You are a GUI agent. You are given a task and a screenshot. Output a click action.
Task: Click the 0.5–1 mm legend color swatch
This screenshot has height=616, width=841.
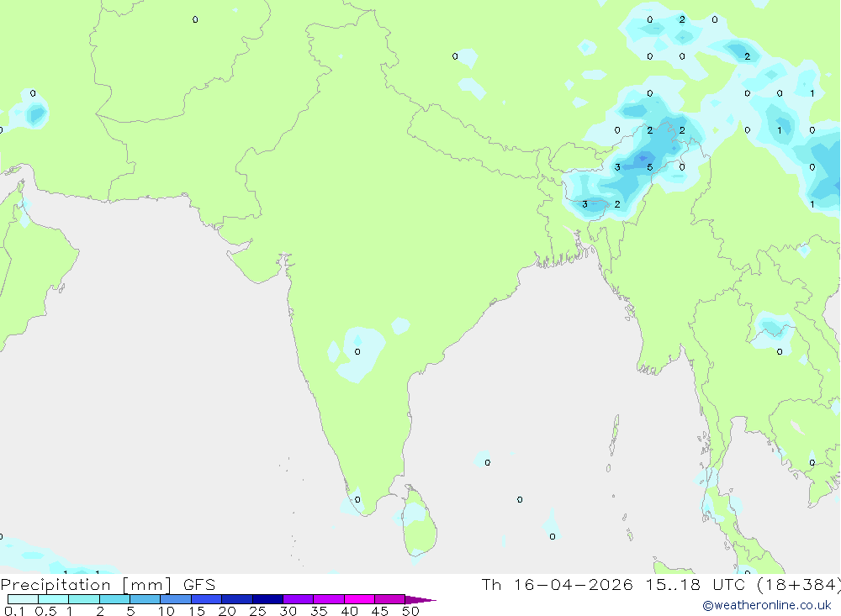54,599
